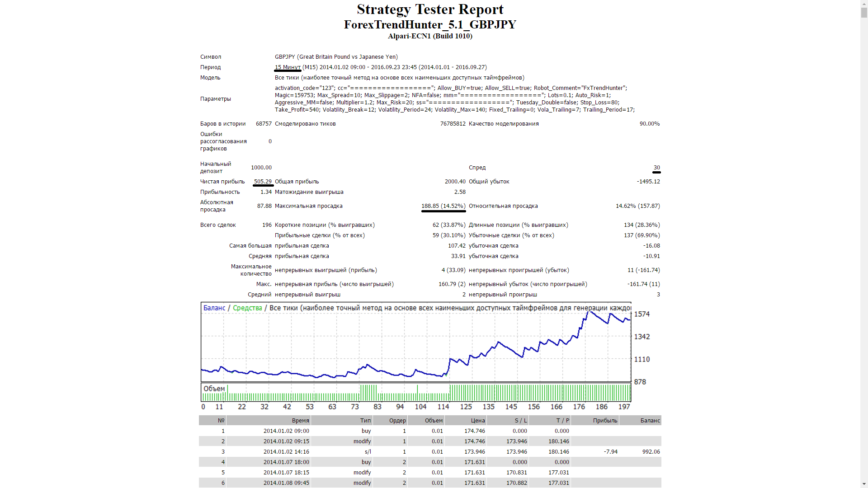
Task: Click the average loss trade value -10.91
Action: [651, 256]
